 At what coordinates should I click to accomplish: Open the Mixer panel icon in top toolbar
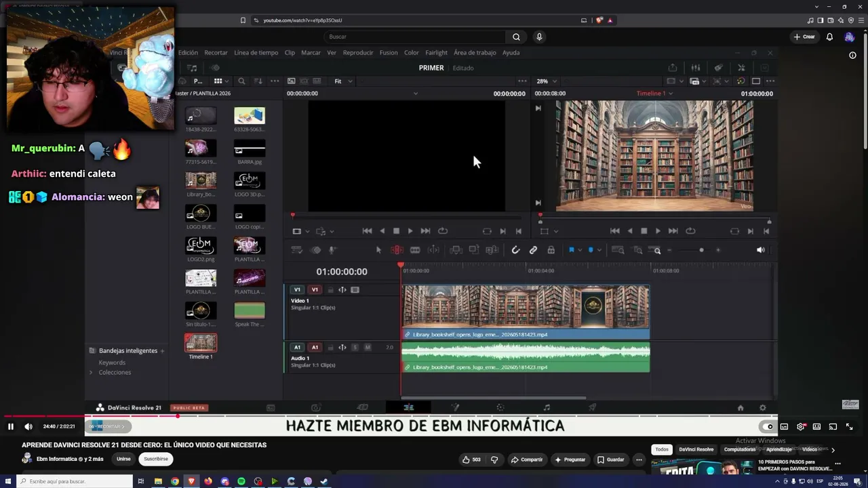pos(696,68)
